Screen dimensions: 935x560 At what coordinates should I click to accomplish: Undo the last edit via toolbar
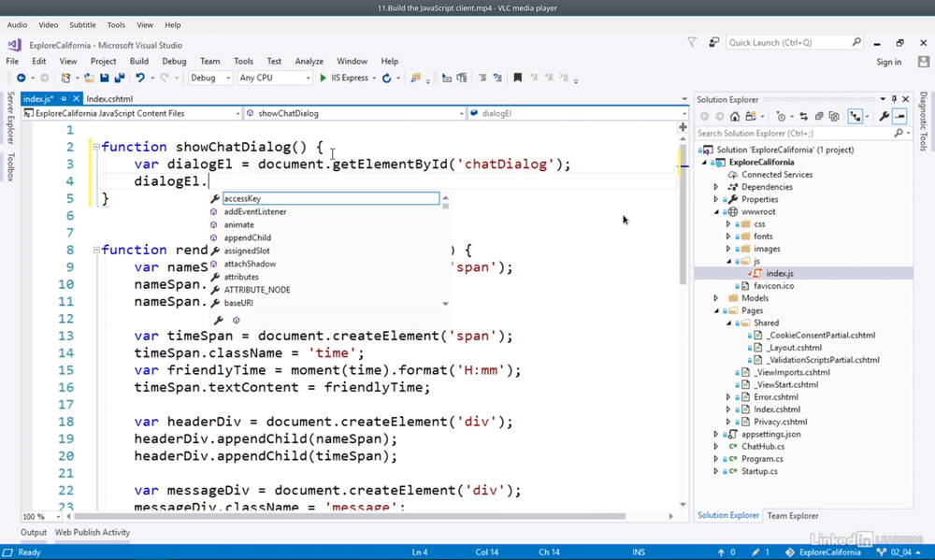point(140,79)
